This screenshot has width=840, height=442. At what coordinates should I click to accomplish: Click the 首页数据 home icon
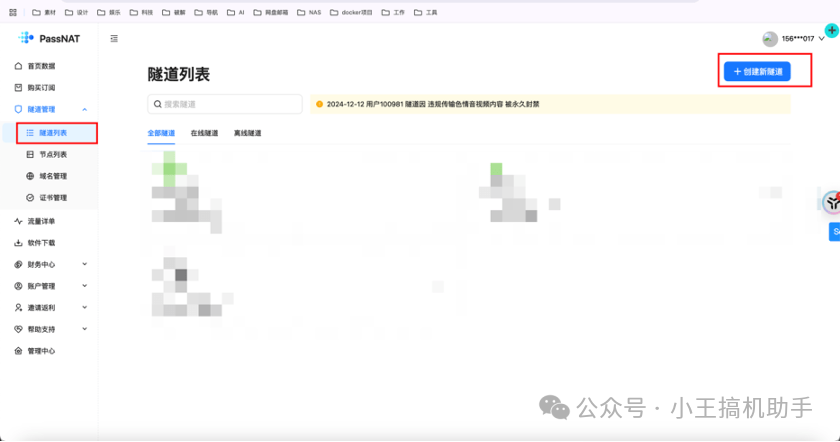click(18, 65)
